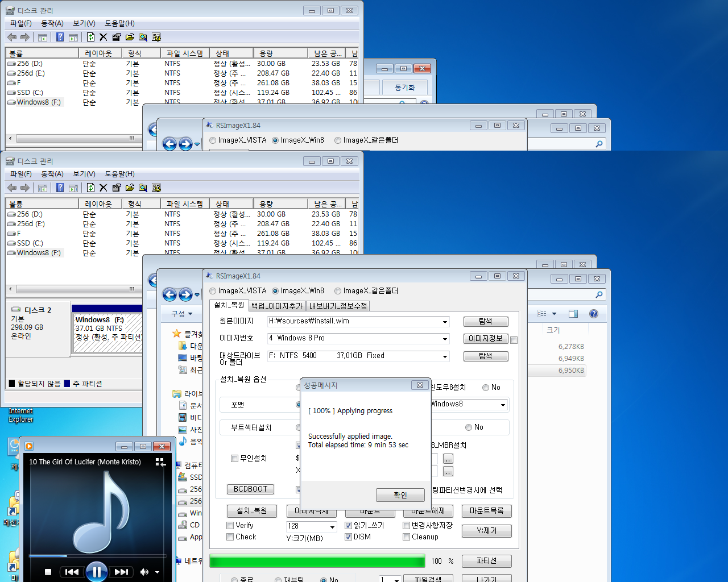
Task: Select ImageX_VISTA radio in lower RSImageX window
Action: coord(213,291)
